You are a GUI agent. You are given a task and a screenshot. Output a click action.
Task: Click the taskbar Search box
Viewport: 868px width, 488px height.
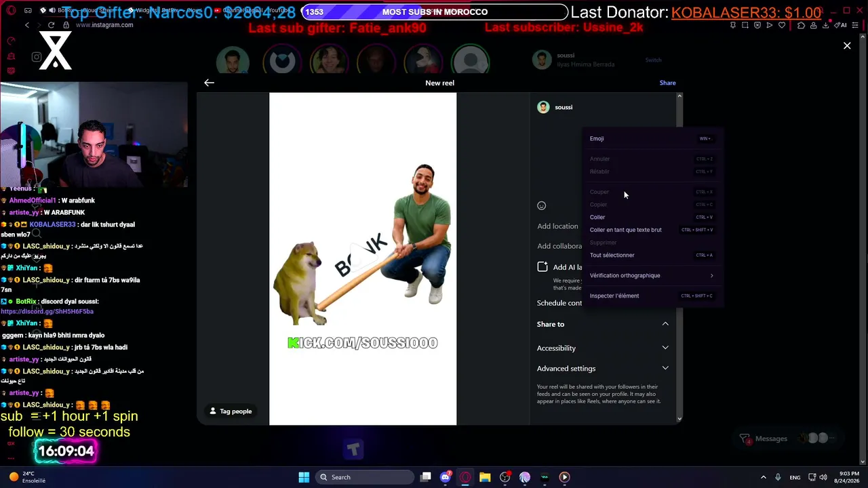364,477
